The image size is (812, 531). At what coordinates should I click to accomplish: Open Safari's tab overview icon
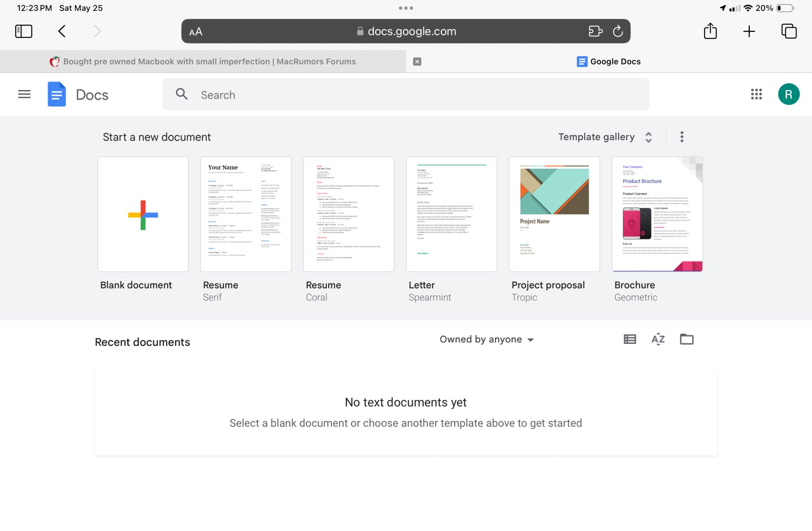tap(789, 31)
